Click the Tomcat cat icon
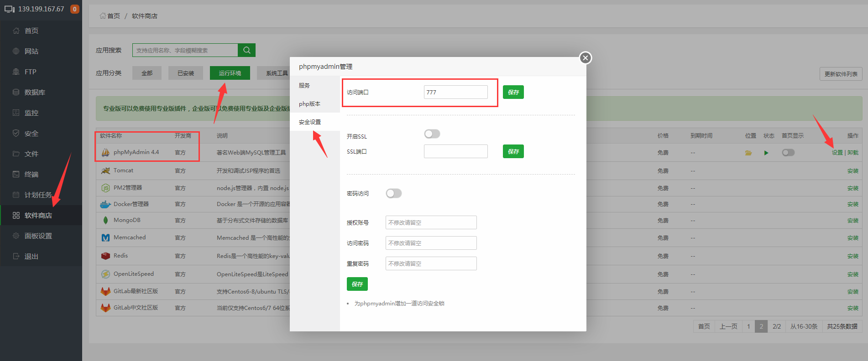The height and width of the screenshot is (361, 868). [x=105, y=170]
